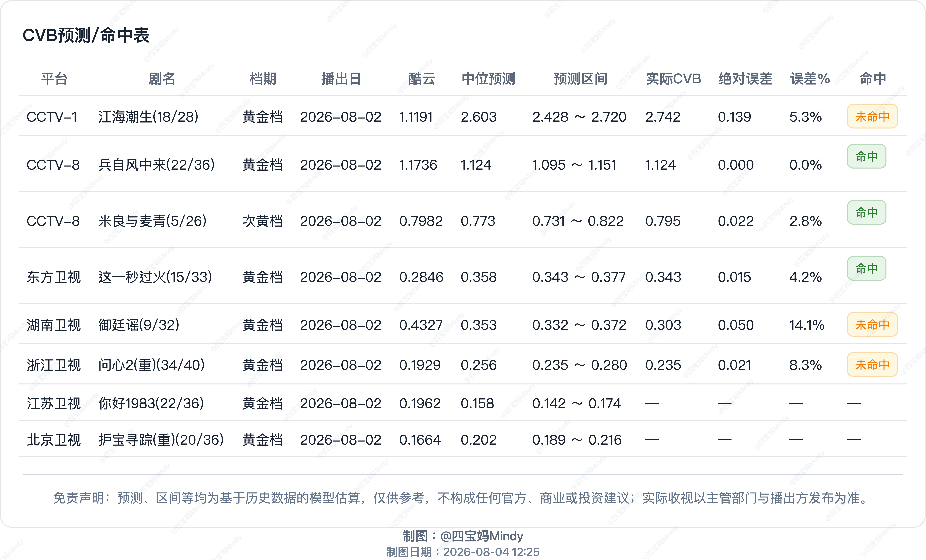This screenshot has height=560, width=926.
Task: Click the interval 1.095 ~ 1.151
Action: [x=574, y=165]
